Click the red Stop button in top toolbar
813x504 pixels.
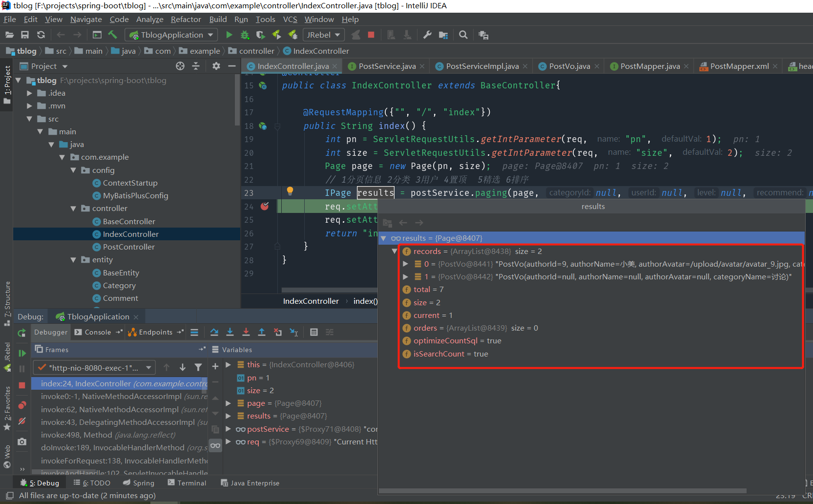click(x=371, y=35)
